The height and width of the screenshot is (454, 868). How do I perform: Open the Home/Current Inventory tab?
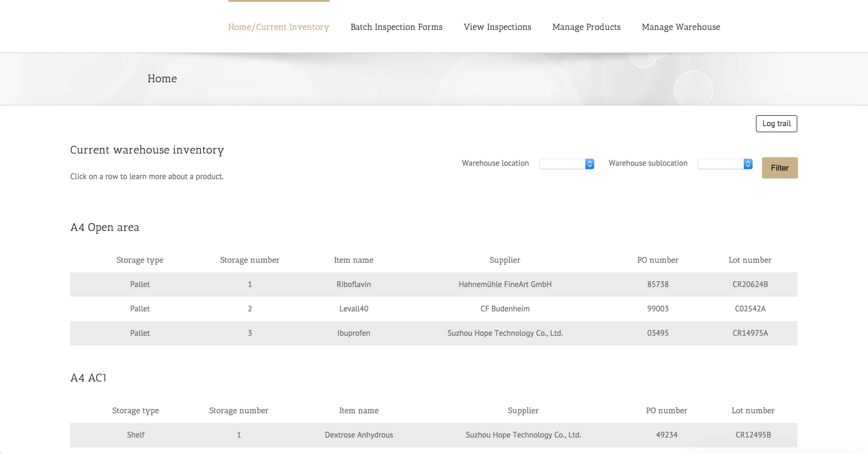click(278, 27)
